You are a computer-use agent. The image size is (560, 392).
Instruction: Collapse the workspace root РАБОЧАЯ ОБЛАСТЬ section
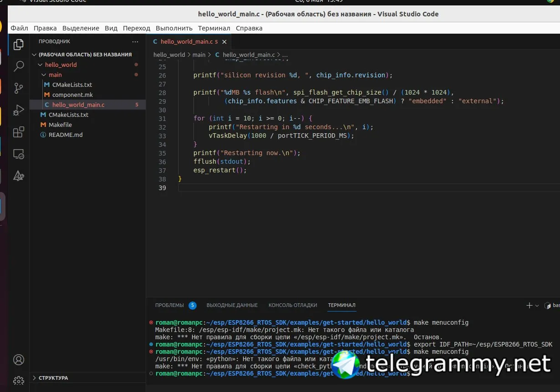[34, 55]
